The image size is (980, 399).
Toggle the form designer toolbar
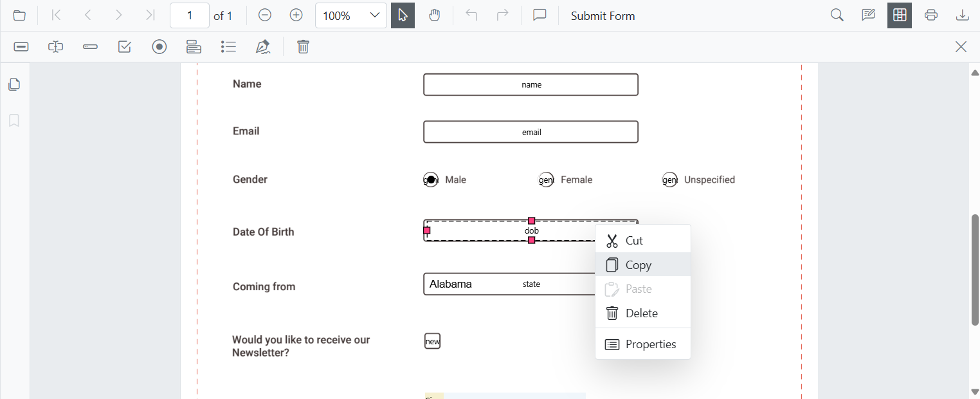pyautogui.click(x=900, y=15)
